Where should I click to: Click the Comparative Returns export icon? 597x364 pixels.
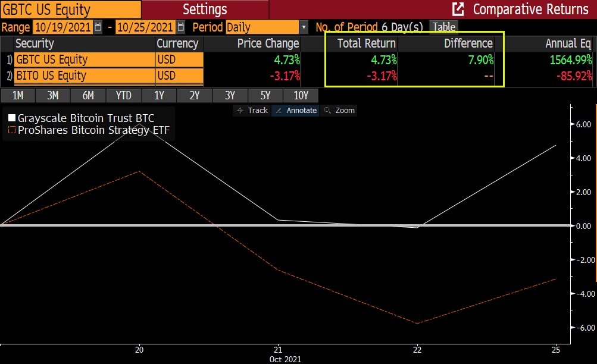coord(458,9)
